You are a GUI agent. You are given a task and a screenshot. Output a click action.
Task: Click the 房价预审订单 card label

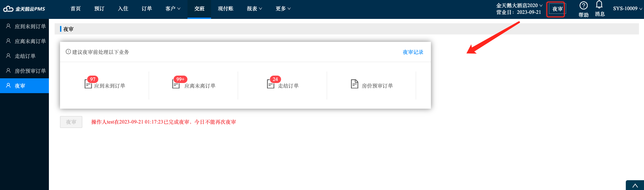click(377, 86)
